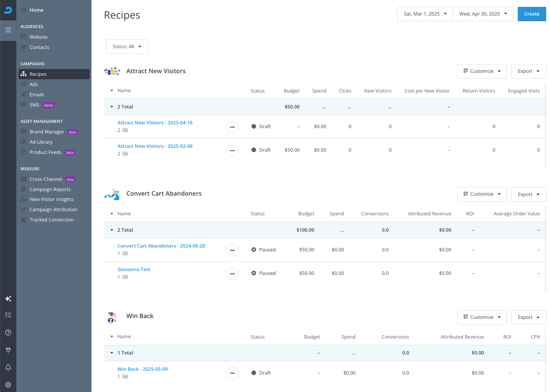550x392 pixels.
Task: Toggle Name column arrow in Convert Cart Abandoners table
Action: tap(112, 214)
